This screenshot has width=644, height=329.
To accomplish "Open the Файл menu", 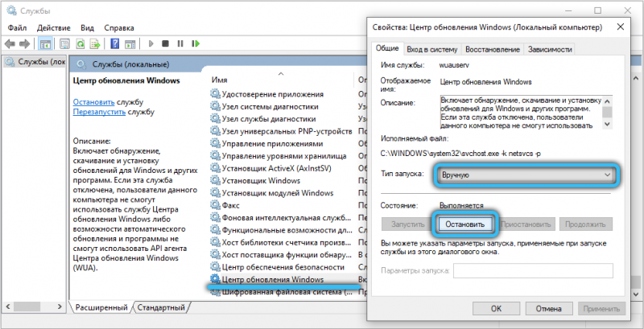I will click(17, 28).
